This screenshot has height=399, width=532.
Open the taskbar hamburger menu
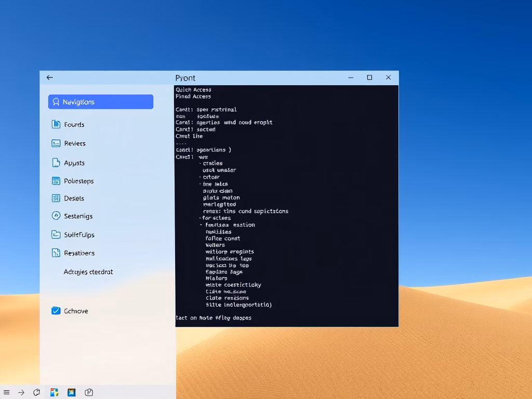tap(6, 392)
